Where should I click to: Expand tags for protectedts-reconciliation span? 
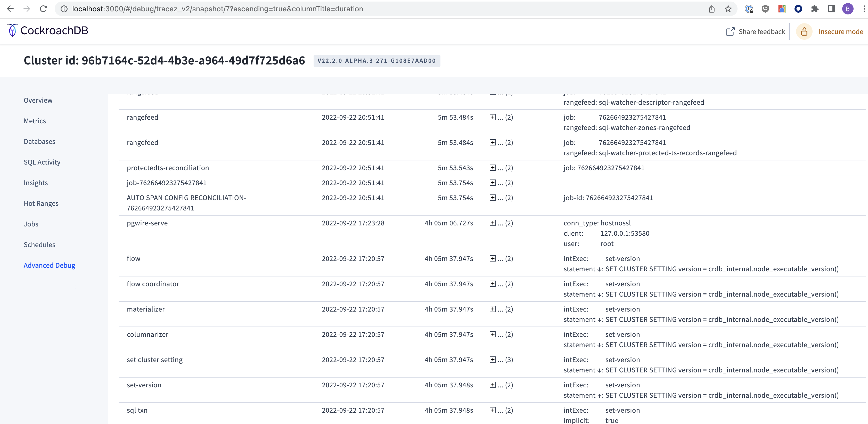(x=493, y=167)
